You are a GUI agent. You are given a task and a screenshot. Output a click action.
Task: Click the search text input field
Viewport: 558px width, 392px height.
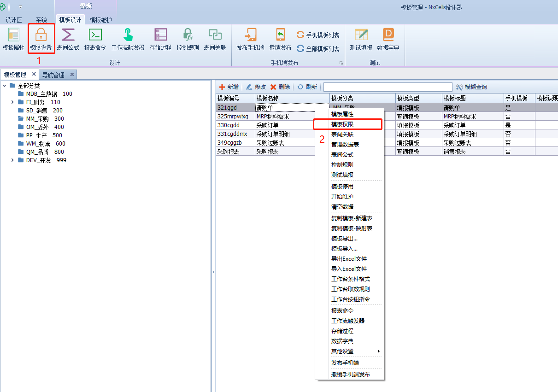388,87
